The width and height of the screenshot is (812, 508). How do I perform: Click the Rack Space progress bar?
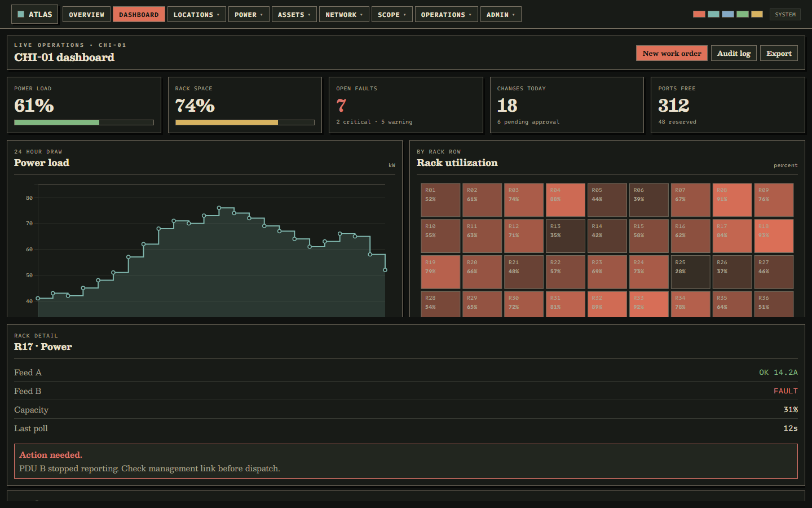coord(245,122)
